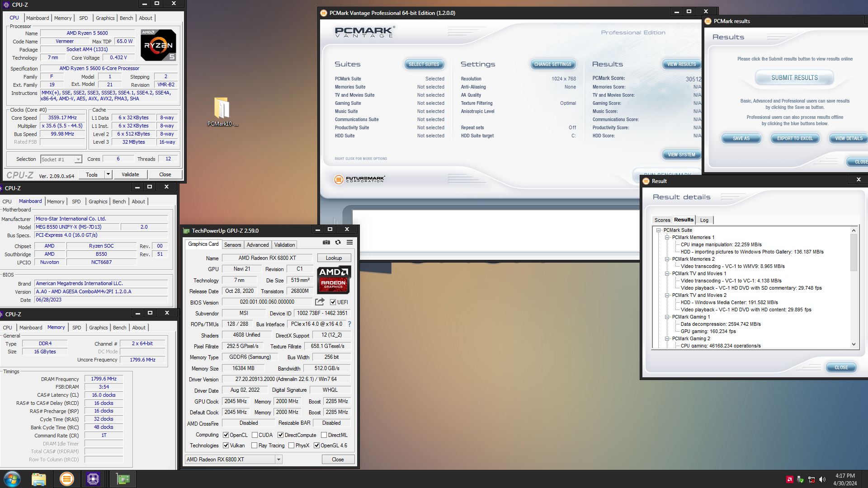This screenshot has height=488, width=868.
Task: Open the Windows Start orb
Action: pos(12,479)
